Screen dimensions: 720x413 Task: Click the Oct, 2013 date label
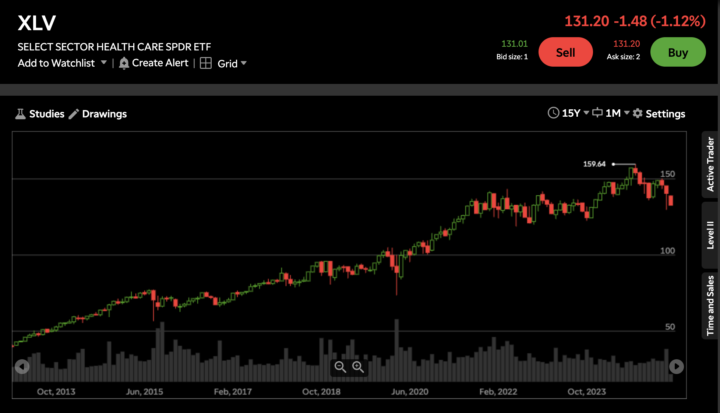click(56, 392)
